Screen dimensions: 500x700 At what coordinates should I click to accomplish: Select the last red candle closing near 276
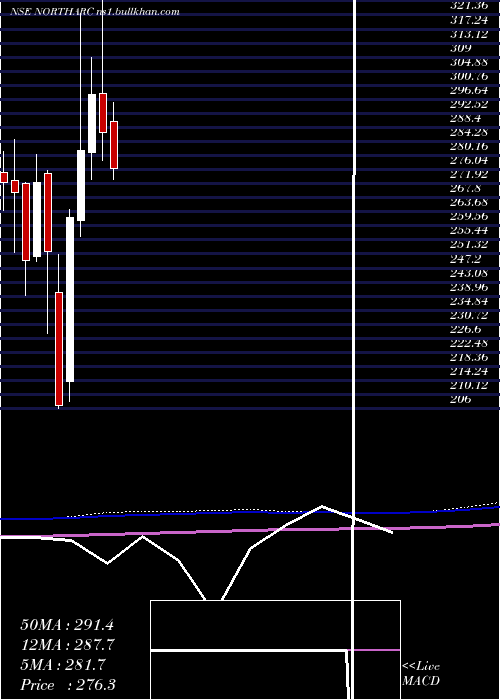(x=114, y=145)
